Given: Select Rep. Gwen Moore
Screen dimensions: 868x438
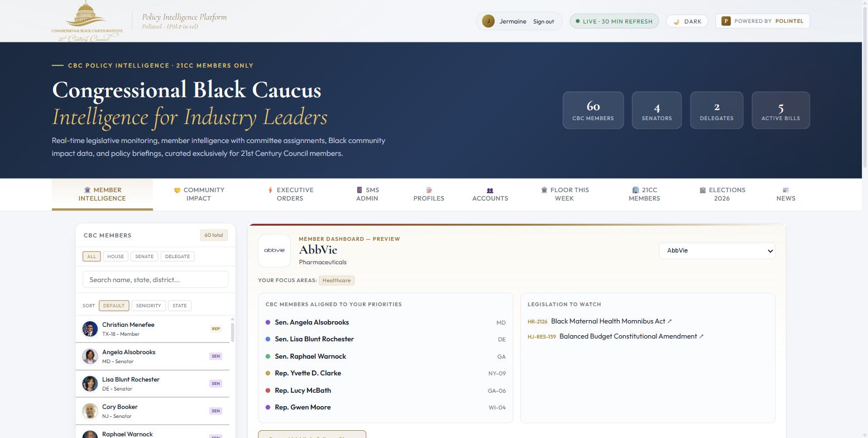Looking at the screenshot, I should pyautogui.click(x=386, y=407).
